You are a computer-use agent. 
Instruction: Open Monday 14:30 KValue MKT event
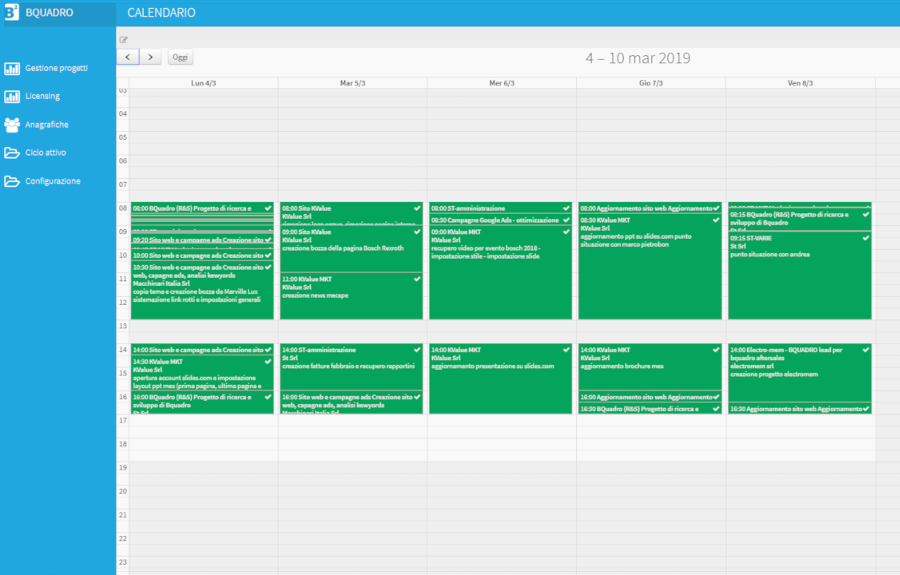pyautogui.click(x=202, y=373)
